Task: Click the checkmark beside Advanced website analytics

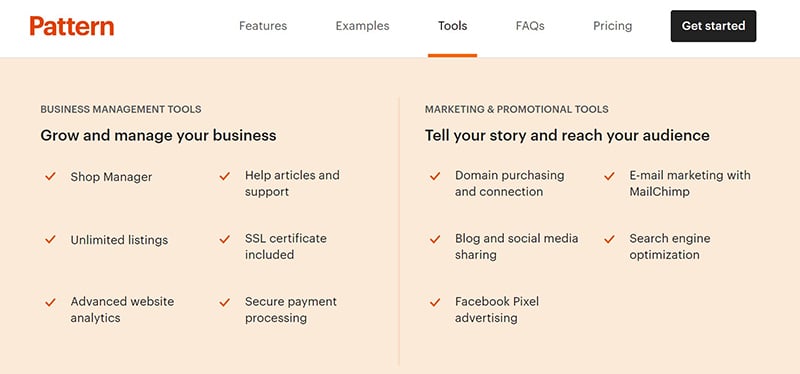Action: pos(50,303)
